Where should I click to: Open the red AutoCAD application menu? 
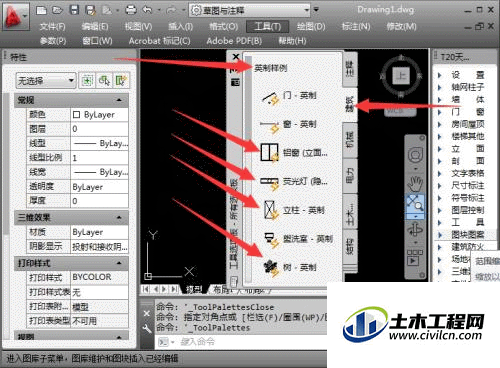pyautogui.click(x=15, y=16)
